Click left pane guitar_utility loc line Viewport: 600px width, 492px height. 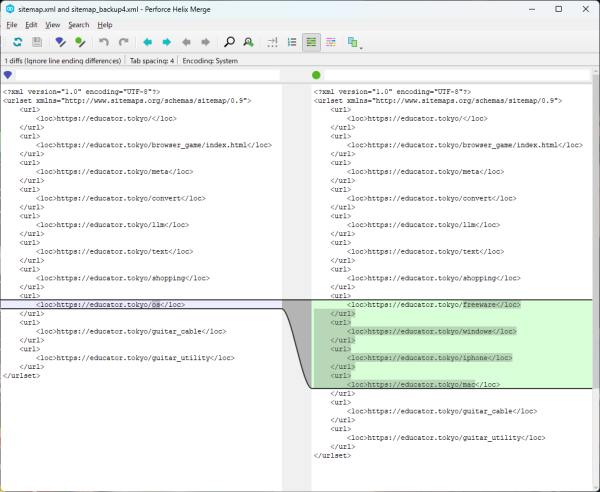pyautogui.click(x=135, y=358)
